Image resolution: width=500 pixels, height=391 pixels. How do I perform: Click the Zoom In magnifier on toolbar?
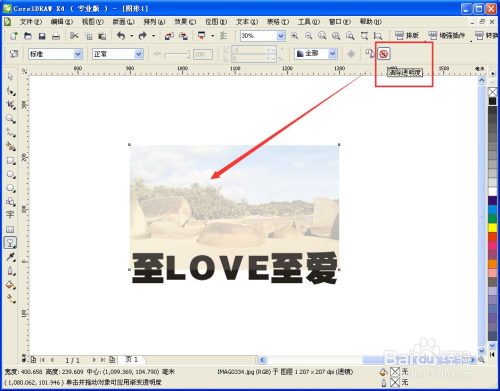294,36
